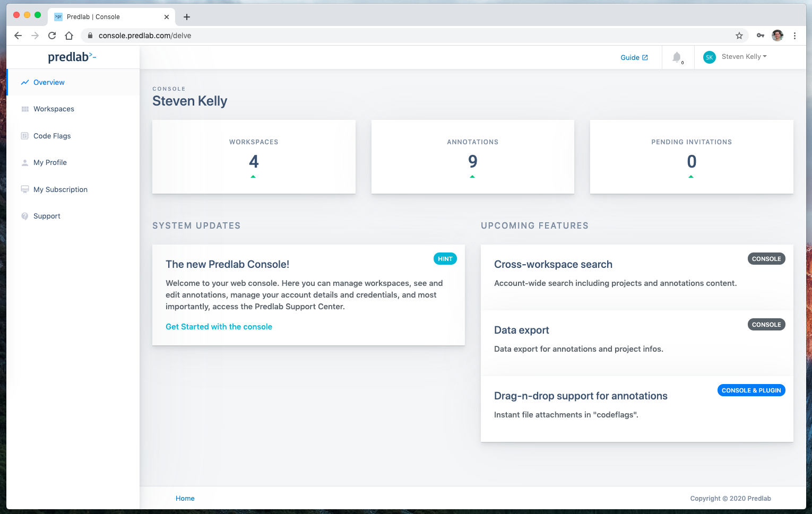812x514 pixels.
Task: Open the Chrome three-dot menu
Action: pos(794,36)
